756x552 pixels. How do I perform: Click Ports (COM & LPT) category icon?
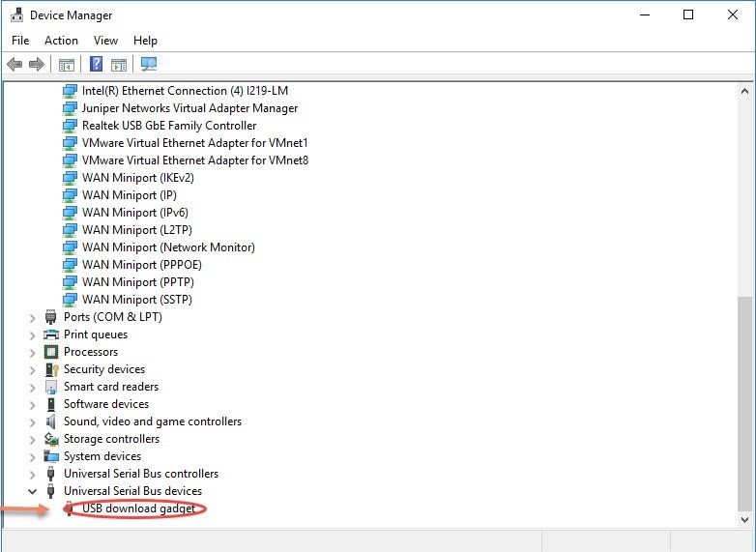tap(50, 317)
